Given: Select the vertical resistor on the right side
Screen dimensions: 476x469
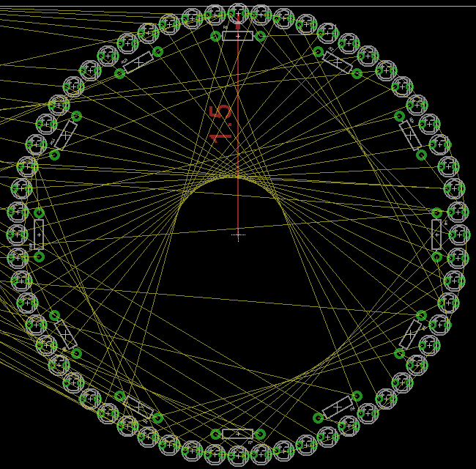Looking at the screenshot, I should [436, 234].
